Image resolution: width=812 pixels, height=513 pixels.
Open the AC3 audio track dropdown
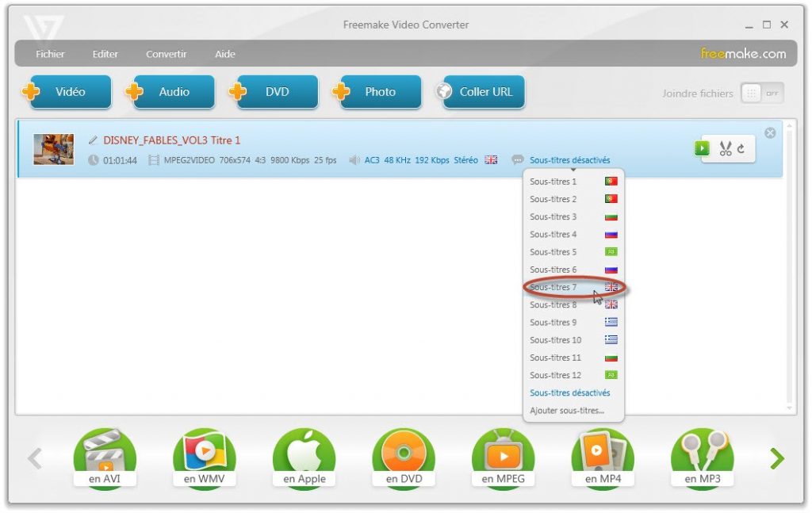coord(421,160)
